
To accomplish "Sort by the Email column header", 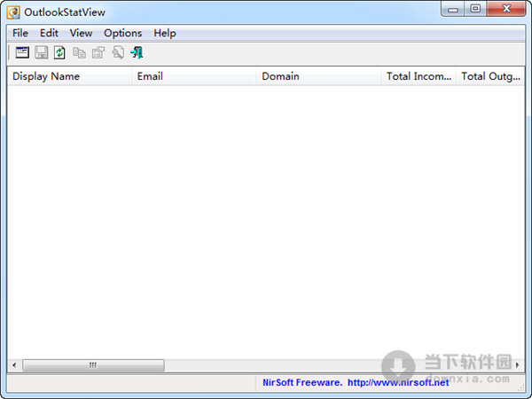I will [x=194, y=76].
